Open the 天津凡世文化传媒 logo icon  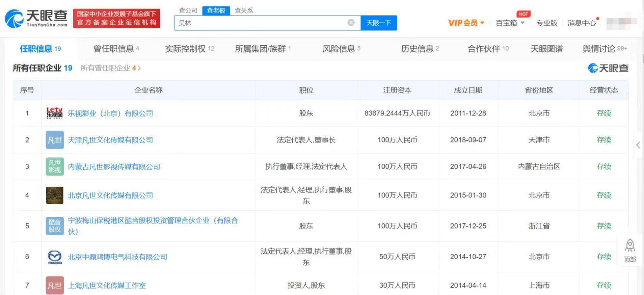point(55,140)
